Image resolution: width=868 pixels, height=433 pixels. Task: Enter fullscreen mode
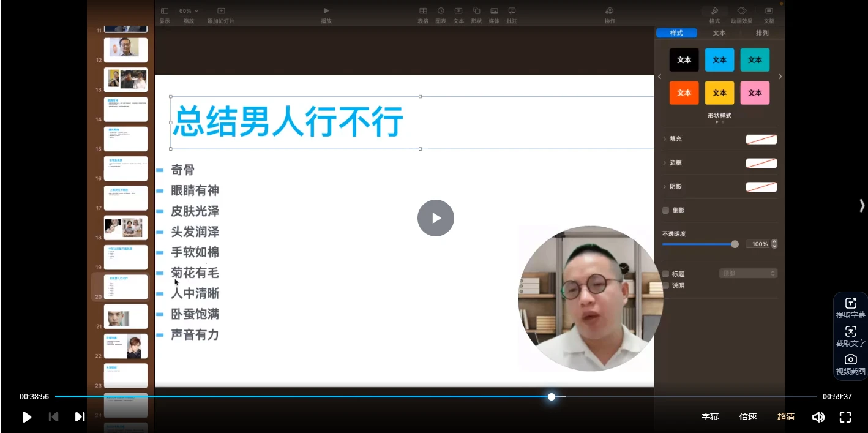coord(845,417)
